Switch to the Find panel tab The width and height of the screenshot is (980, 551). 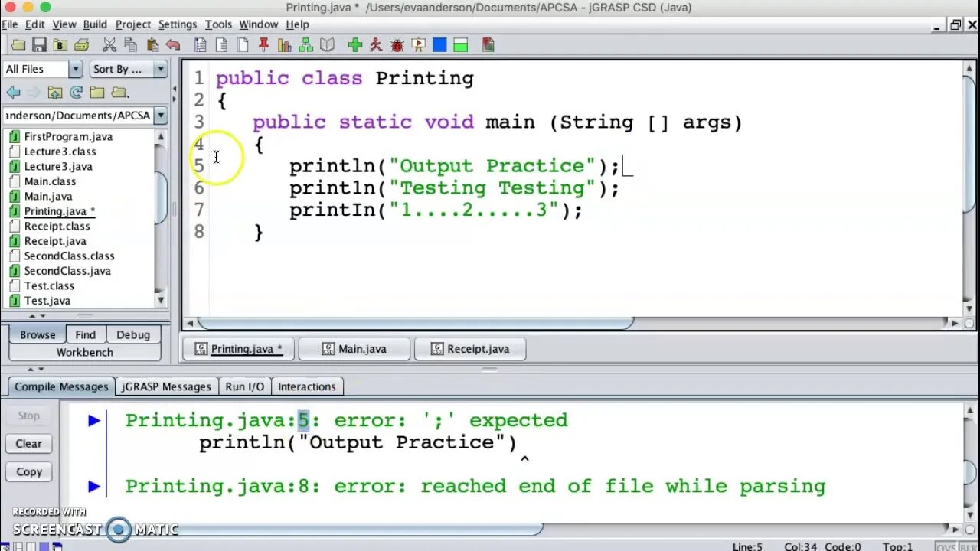pyautogui.click(x=86, y=334)
